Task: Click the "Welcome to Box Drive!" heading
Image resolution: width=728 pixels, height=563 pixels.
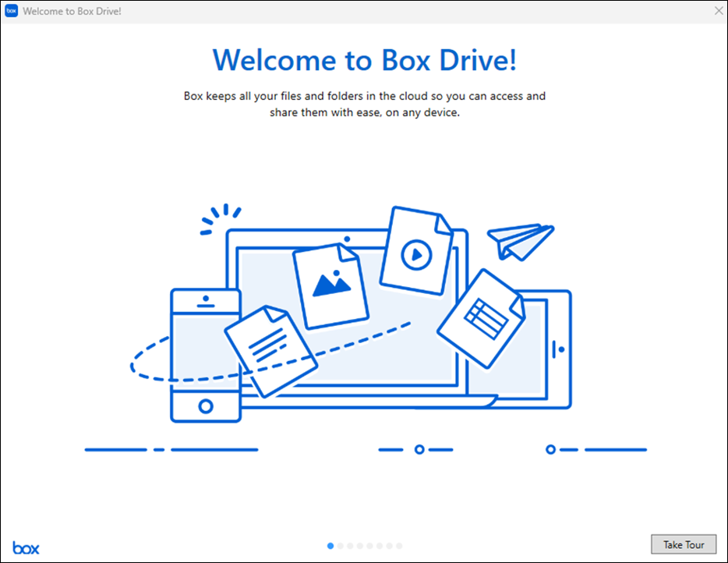Action: (365, 60)
